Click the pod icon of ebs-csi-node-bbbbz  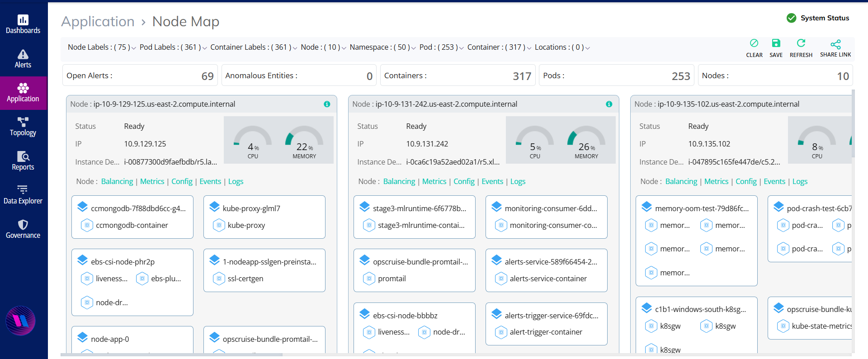point(364,314)
